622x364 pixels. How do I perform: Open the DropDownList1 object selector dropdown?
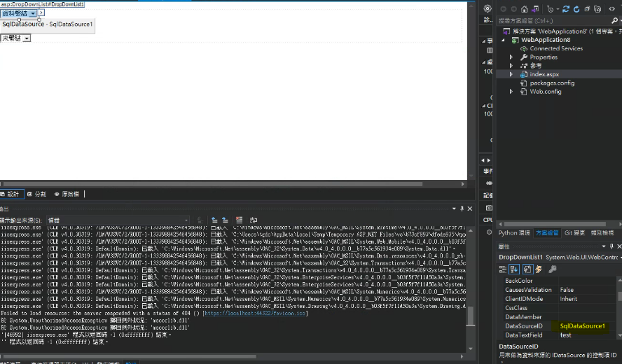click(x=620, y=258)
